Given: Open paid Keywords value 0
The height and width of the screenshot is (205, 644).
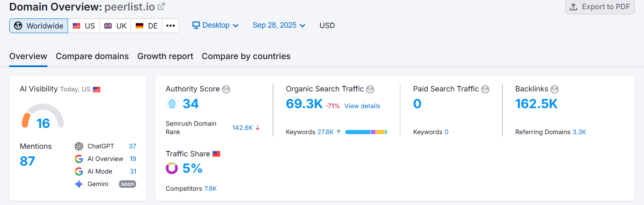Looking at the screenshot, I should (x=447, y=132).
